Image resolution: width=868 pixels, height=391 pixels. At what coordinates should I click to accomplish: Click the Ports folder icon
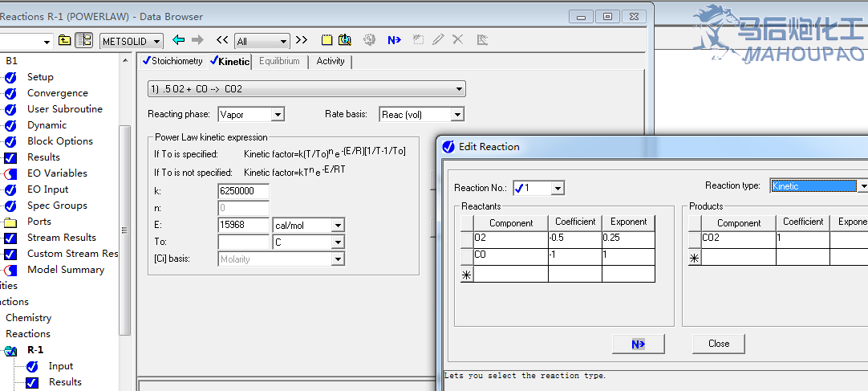(x=10, y=222)
